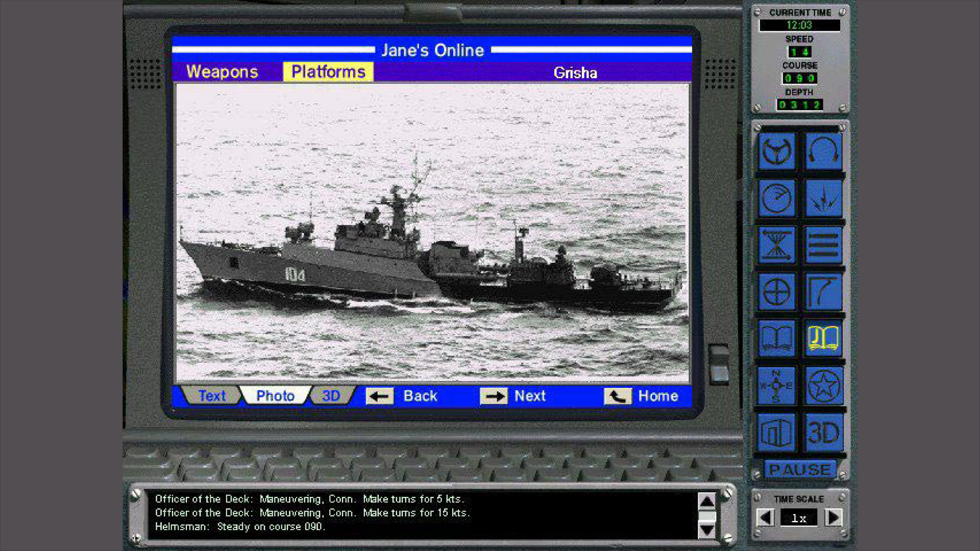980x551 pixels.
Task: Open the sonar headphones station
Action: pos(823,152)
